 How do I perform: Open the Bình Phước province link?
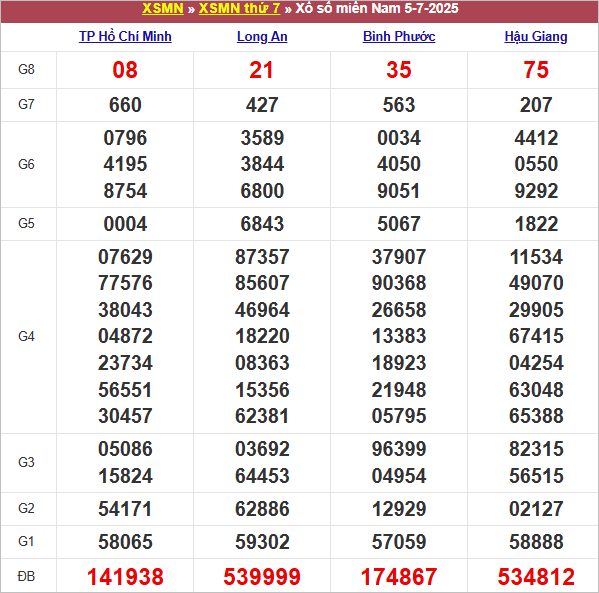tap(399, 37)
